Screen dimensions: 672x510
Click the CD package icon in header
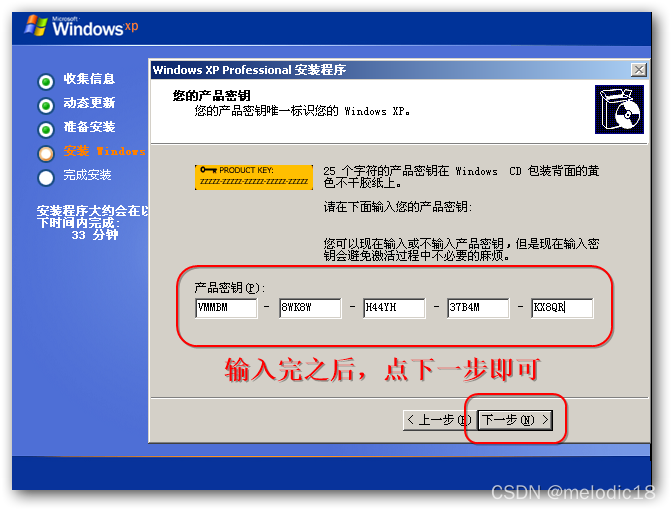tap(619, 109)
